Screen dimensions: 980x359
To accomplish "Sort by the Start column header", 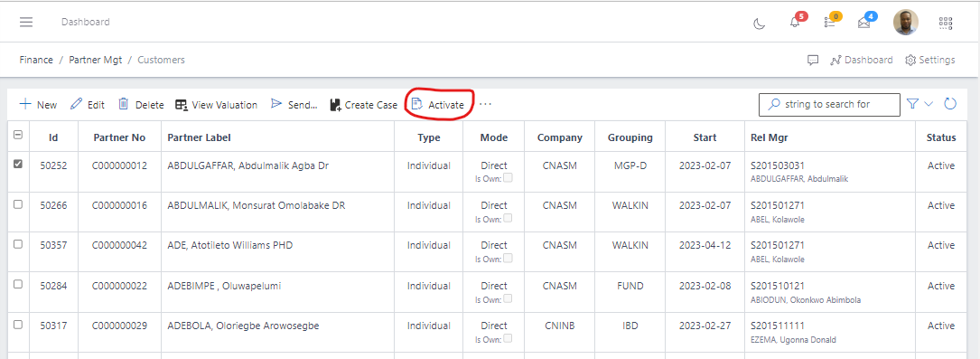I will coord(705,137).
